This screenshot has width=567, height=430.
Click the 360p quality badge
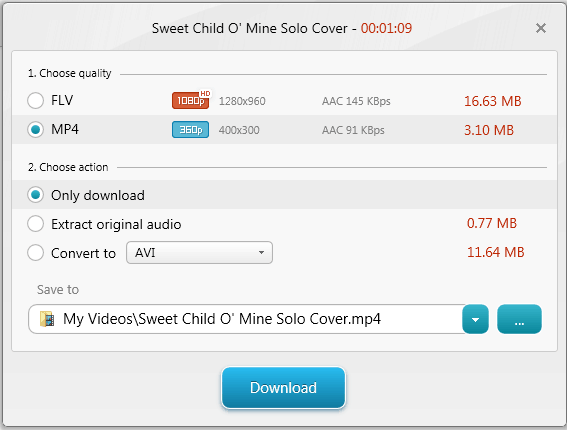click(190, 129)
